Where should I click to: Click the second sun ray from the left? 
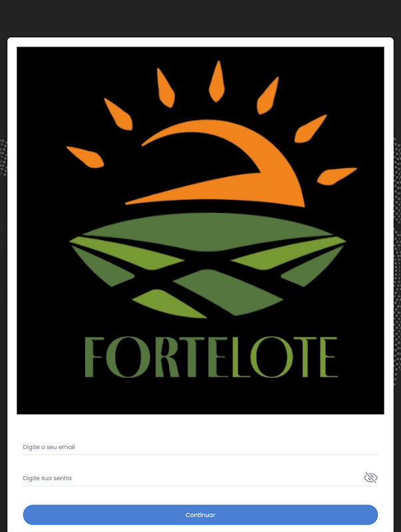pos(118,114)
